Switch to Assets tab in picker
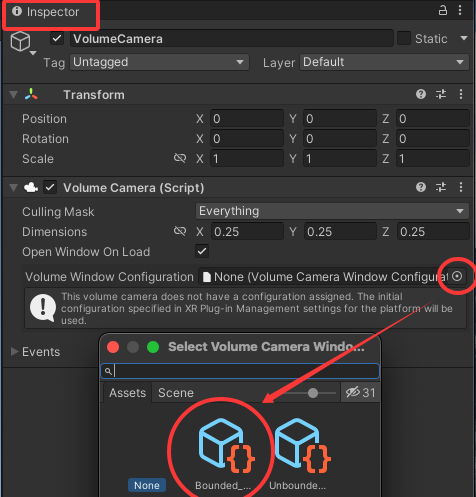Screen dimensions: 476x497 [x=128, y=393]
